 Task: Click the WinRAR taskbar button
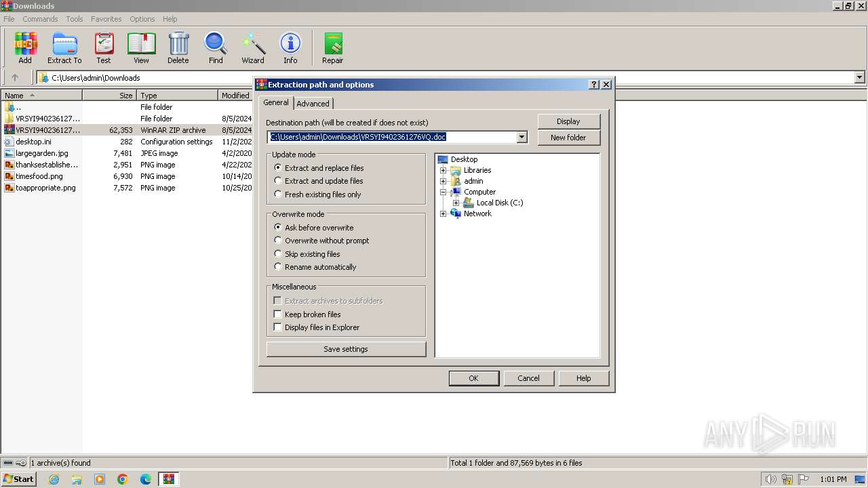click(x=169, y=479)
